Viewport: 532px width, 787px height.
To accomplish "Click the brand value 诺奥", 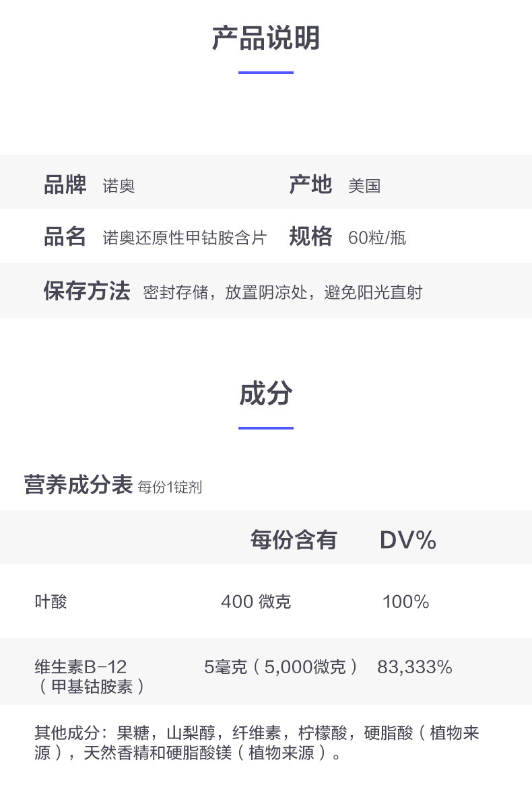I will (119, 186).
